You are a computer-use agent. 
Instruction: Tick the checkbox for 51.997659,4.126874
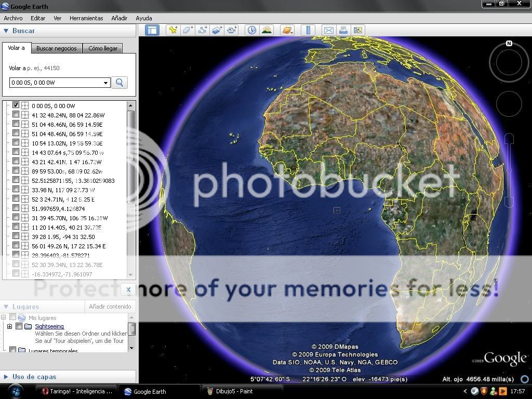16,208
